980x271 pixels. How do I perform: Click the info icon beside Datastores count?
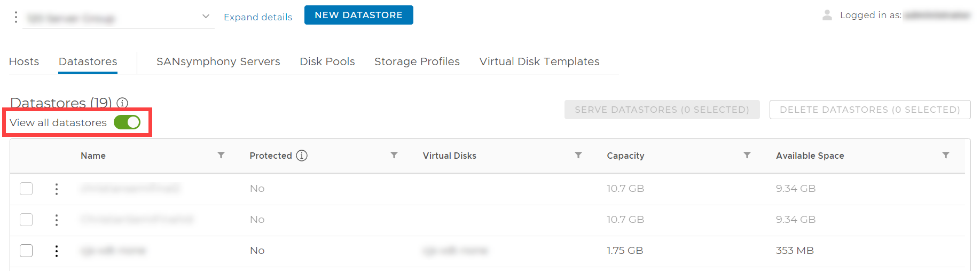pos(122,103)
